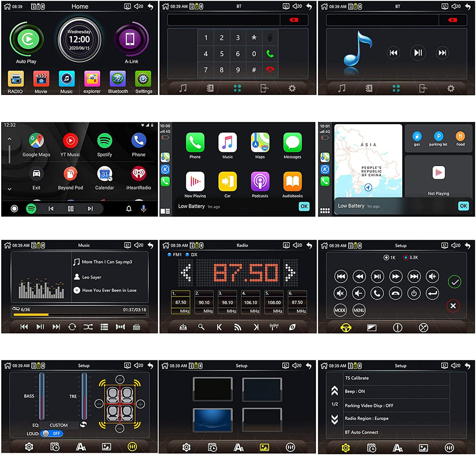Open Spotify in the Android Auto grid
Screen dimensions: 476x456
104,141
